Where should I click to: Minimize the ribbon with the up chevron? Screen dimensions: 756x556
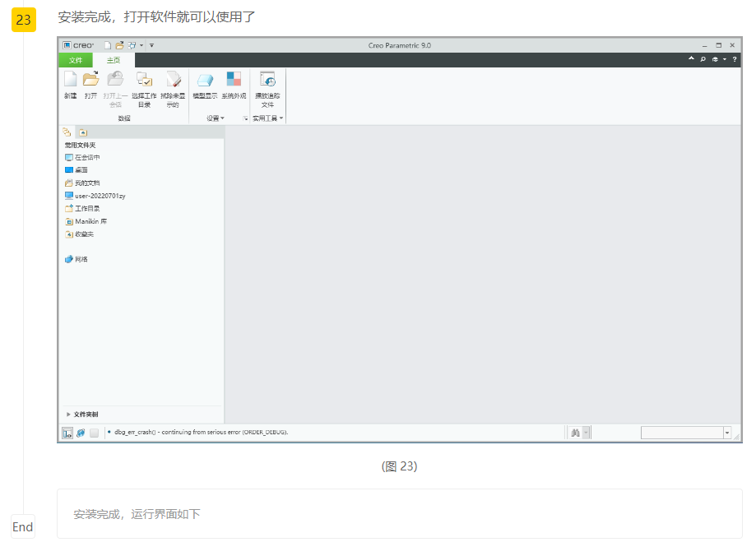point(691,59)
